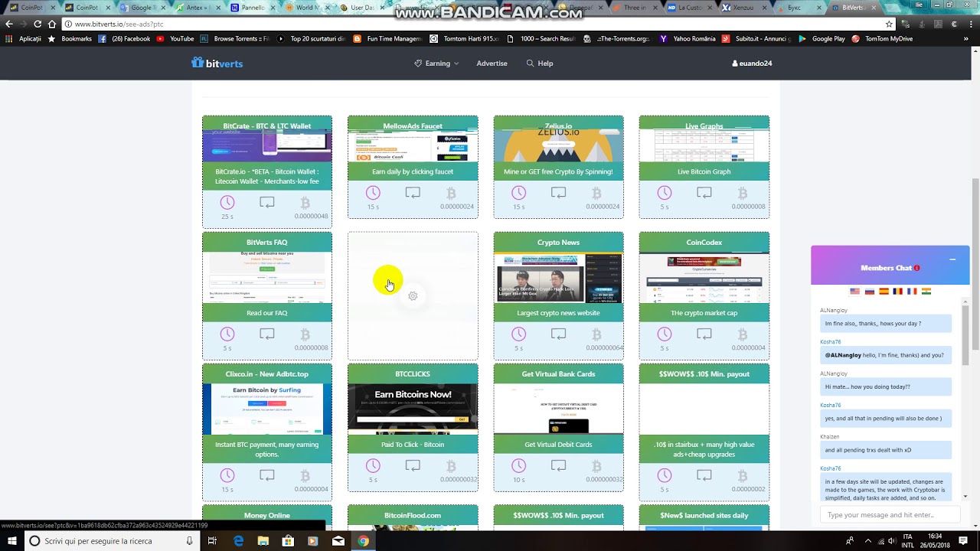Viewport: 980px width, 551px height.
Task: Open the BitVerts FAQ ad title
Action: 267,243
